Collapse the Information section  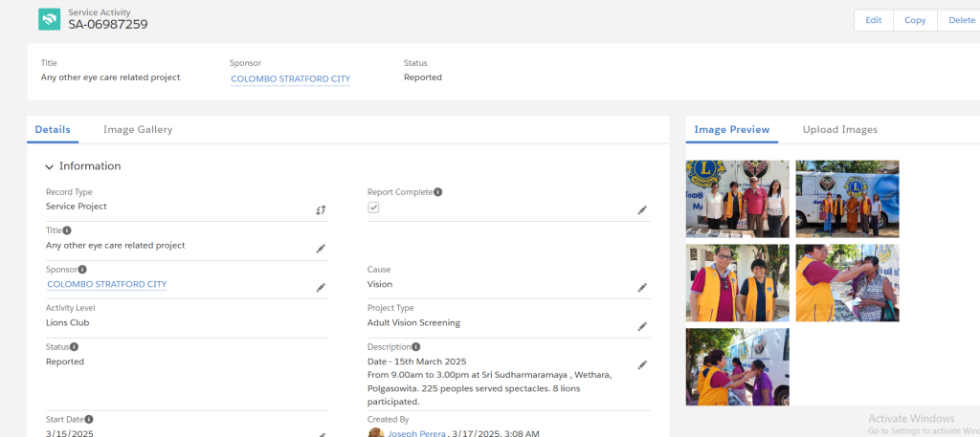tap(50, 166)
